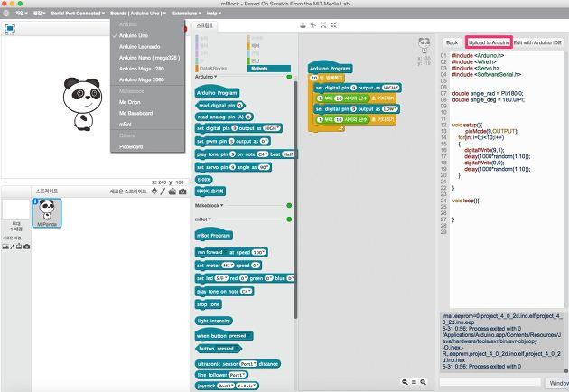Open the C4 note dropdown in play tone pin block

point(263,154)
